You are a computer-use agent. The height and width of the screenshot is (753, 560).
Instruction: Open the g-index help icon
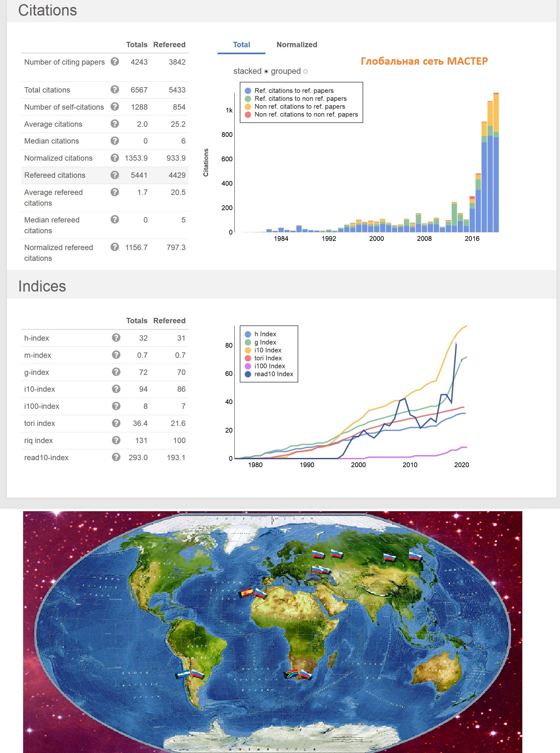(116, 372)
